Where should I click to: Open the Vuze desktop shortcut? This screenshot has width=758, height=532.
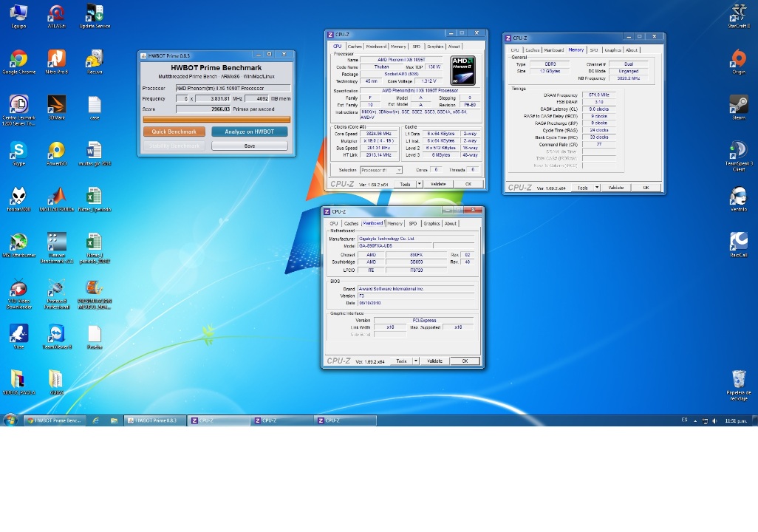(19, 336)
